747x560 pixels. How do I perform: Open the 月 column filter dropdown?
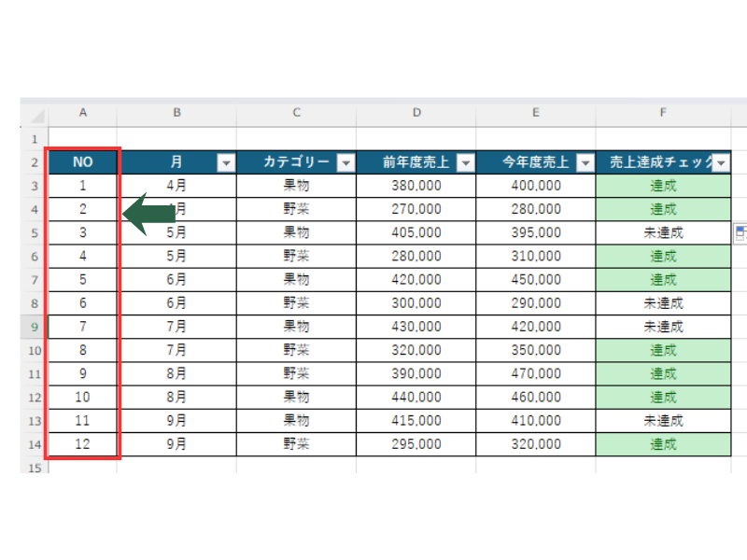(226, 162)
